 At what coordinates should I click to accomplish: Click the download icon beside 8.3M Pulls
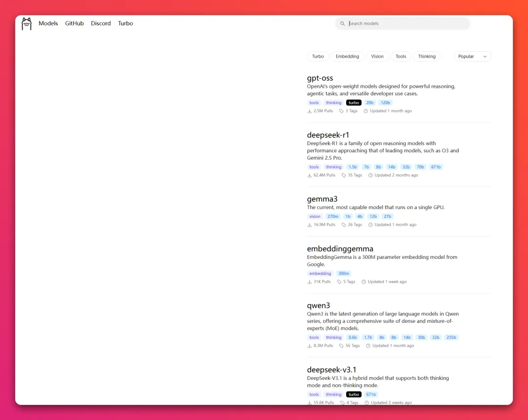click(309, 346)
